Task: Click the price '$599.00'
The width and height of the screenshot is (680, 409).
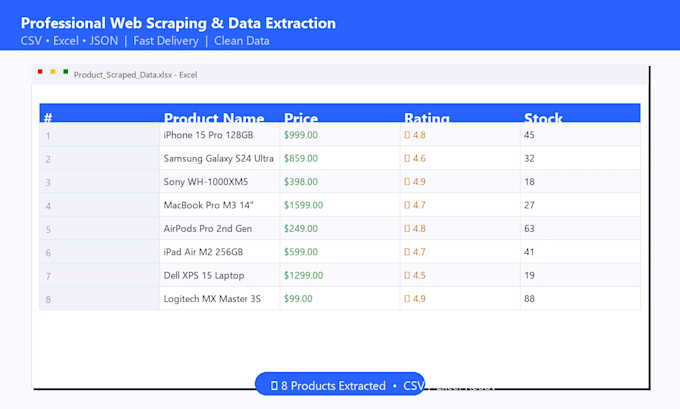Action: tap(301, 252)
